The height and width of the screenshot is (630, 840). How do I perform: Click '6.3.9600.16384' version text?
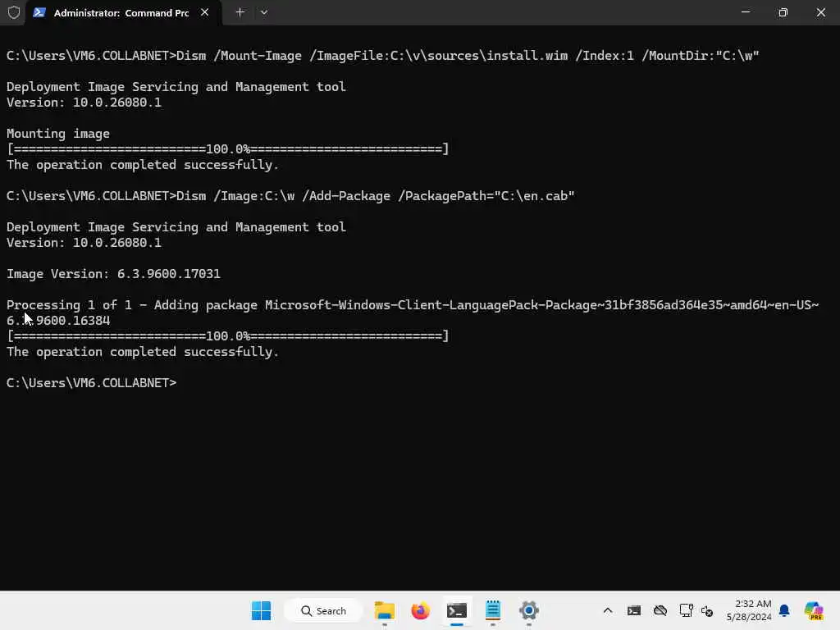click(58, 321)
